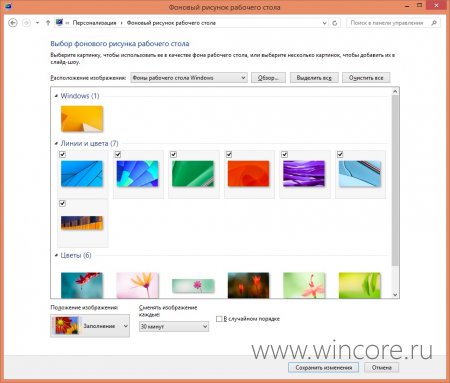Screen dimensions: 450x383
Task: Select the small pink flower thumbnail
Action: (193, 286)
